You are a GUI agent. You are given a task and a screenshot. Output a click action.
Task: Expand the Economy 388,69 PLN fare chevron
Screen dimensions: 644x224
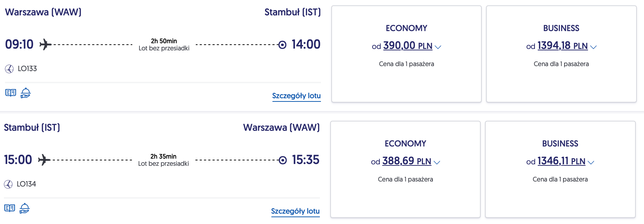tap(437, 162)
